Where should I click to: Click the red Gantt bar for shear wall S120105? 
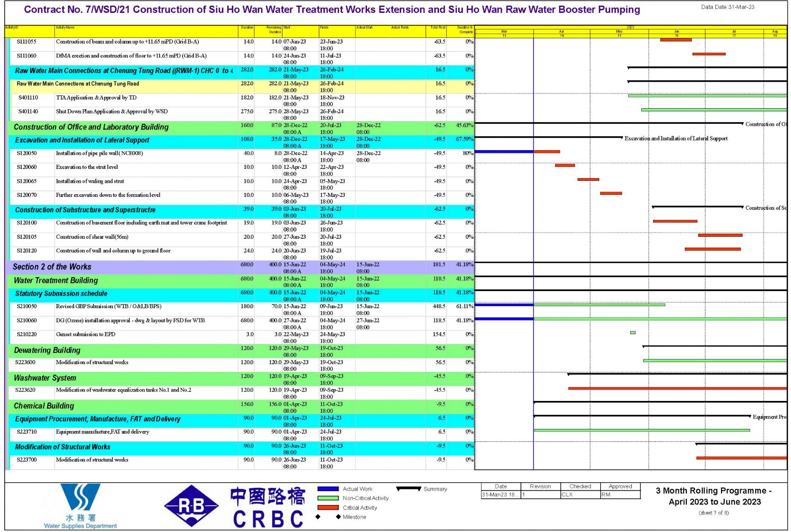(x=720, y=235)
